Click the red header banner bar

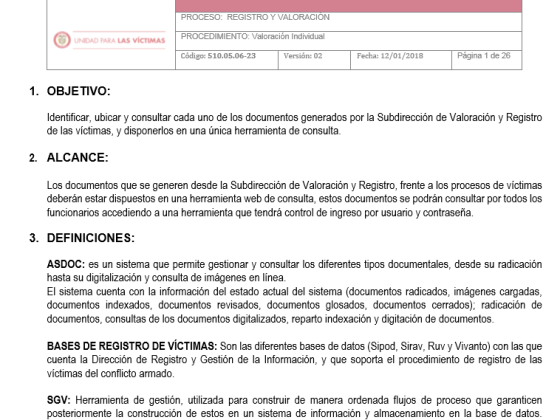[349, 6]
